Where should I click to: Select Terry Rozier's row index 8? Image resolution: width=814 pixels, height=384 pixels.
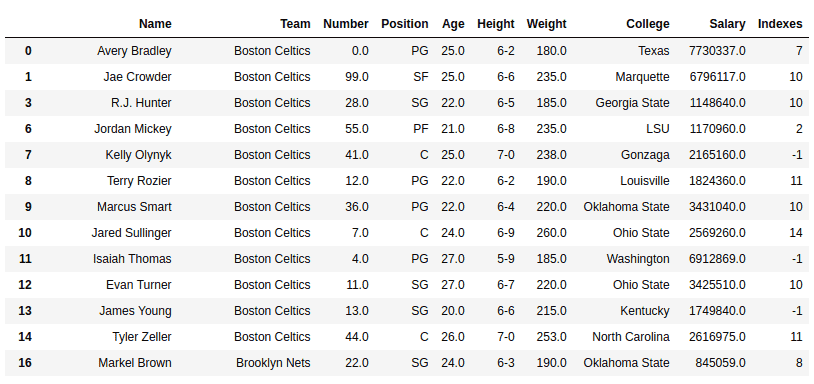tap(28, 181)
